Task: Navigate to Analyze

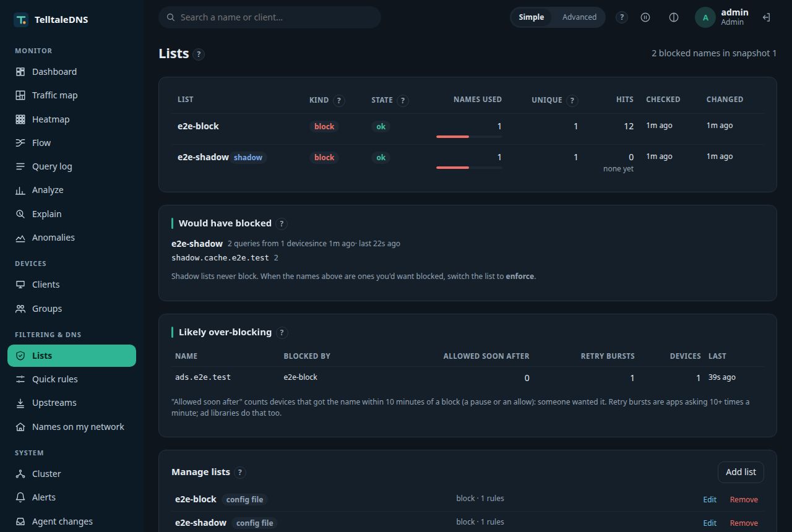Action: 72,190
